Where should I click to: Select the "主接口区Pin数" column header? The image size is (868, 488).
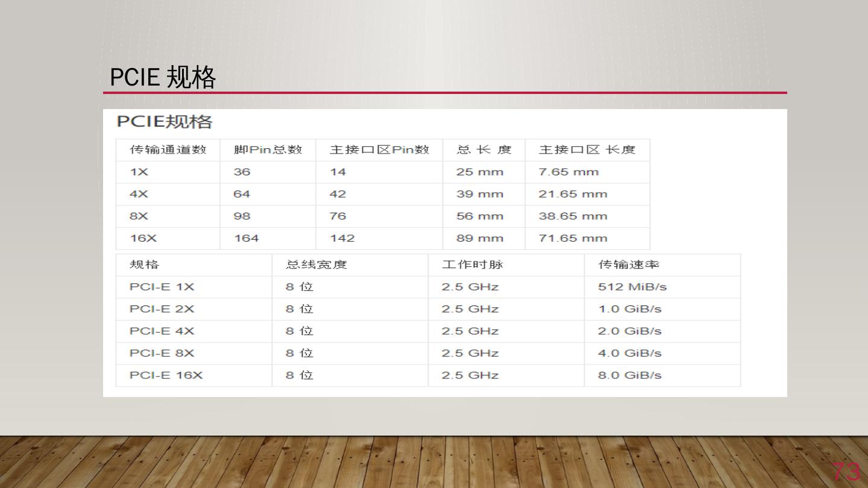(x=379, y=149)
